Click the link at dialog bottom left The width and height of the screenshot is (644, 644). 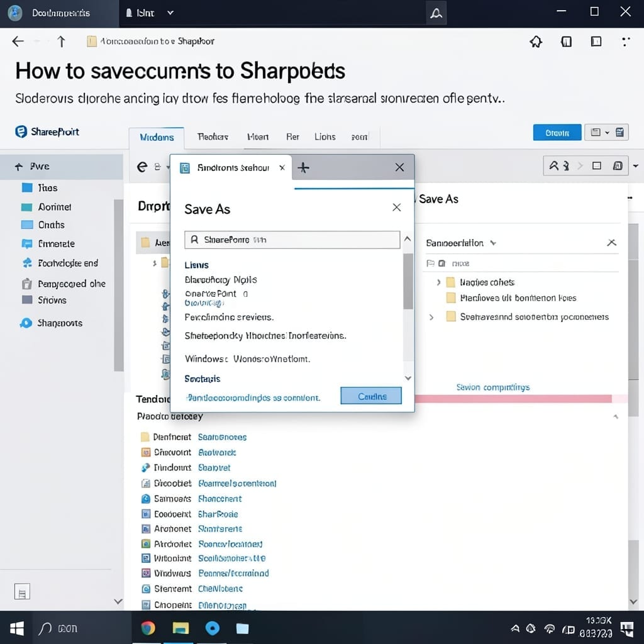[253, 397]
